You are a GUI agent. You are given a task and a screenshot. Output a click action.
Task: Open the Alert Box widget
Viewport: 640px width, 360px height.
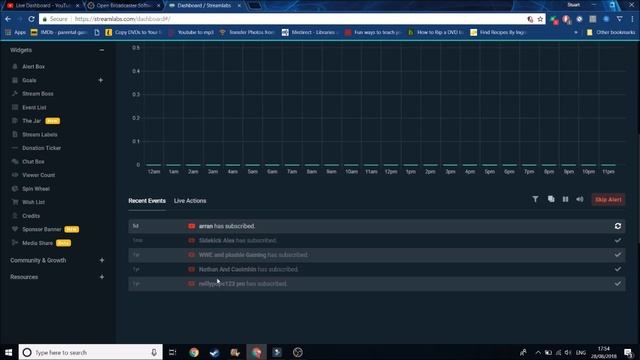pyautogui.click(x=33, y=67)
